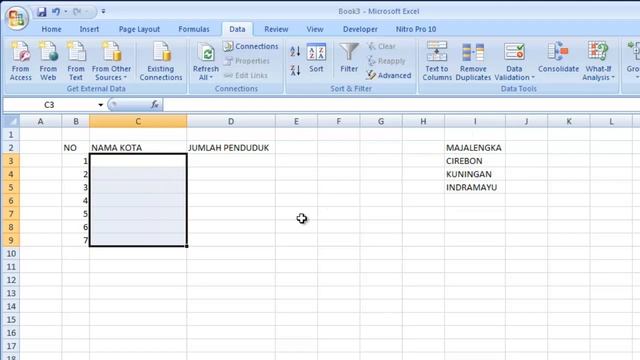The image size is (640, 360).
Task: Switch to the Insert tab
Action: click(x=89, y=29)
